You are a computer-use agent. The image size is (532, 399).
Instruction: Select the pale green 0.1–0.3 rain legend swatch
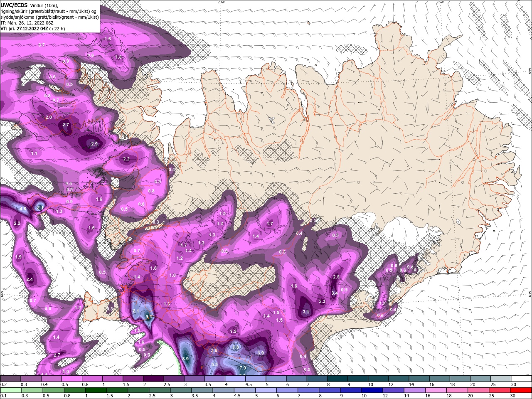coord(10,390)
